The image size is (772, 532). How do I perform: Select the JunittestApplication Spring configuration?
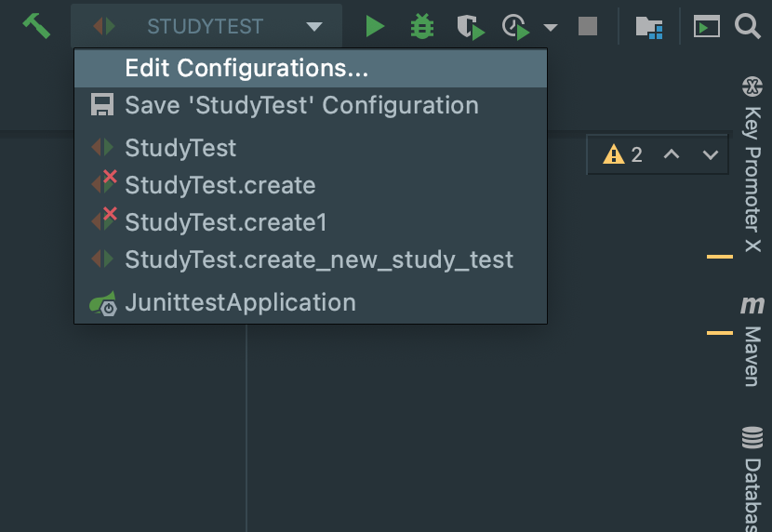pyautogui.click(x=240, y=302)
